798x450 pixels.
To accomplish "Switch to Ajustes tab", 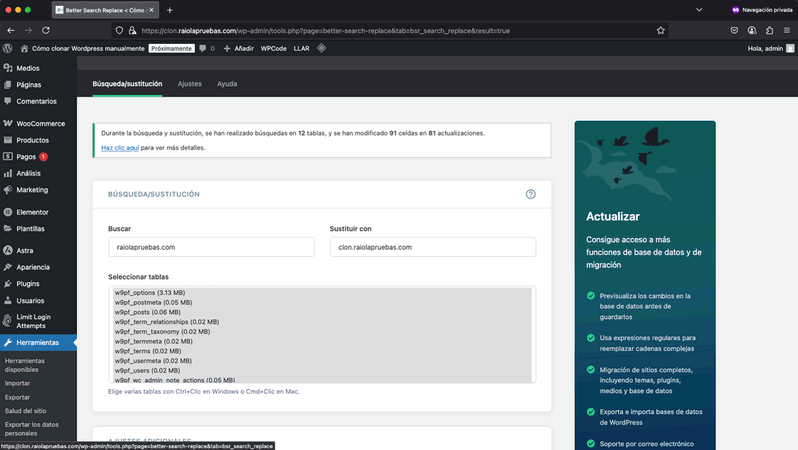I will [x=190, y=84].
